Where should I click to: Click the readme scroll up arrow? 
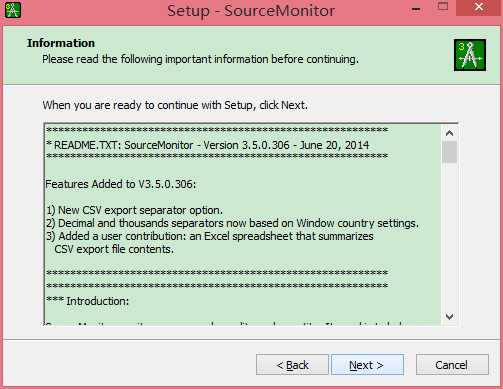point(449,134)
